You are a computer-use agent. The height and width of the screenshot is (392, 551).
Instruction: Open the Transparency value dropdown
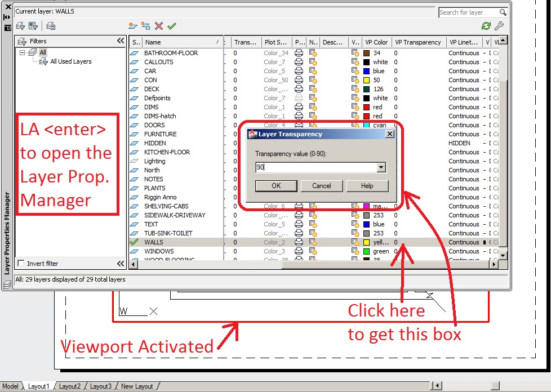pos(382,167)
